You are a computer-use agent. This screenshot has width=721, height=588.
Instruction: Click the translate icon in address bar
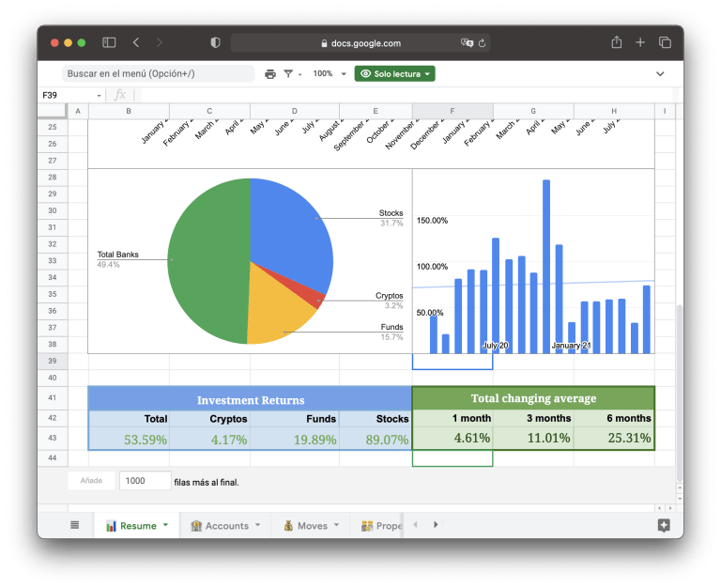[x=467, y=43]
